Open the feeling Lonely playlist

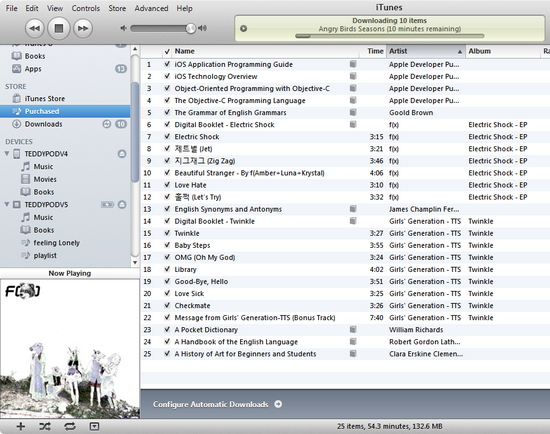(56, 243)
